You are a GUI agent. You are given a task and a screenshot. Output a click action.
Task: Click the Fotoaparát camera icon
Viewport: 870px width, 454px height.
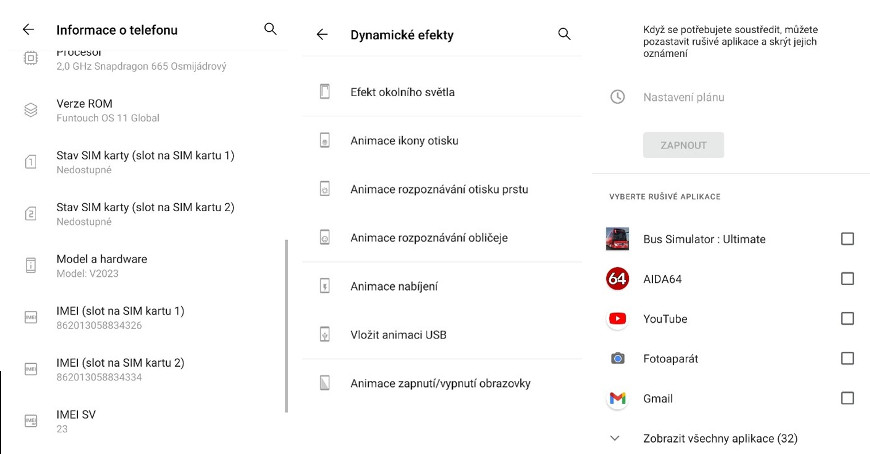click(x=617, y=359)
